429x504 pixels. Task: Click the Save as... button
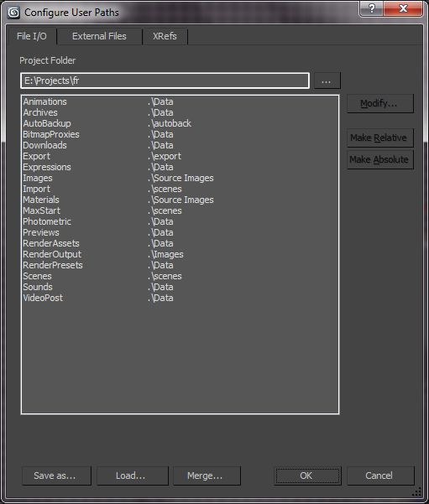click(56, 475)
